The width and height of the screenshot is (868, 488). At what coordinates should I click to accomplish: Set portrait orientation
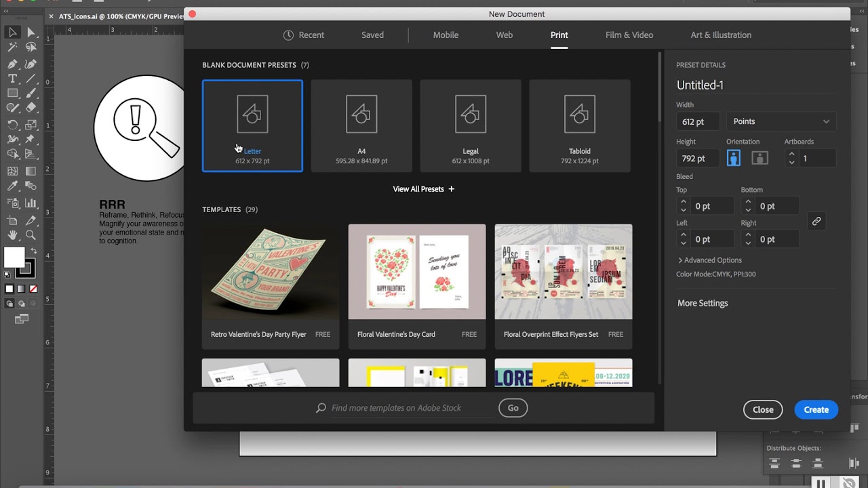(x=734, y=158)
